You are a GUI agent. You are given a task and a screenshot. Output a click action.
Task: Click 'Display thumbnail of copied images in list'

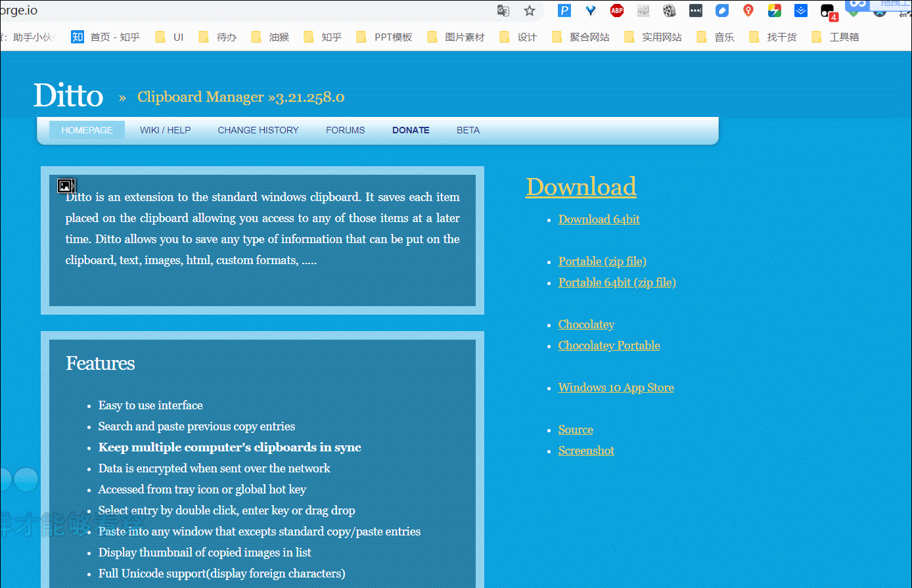click(x=205, y=553)
